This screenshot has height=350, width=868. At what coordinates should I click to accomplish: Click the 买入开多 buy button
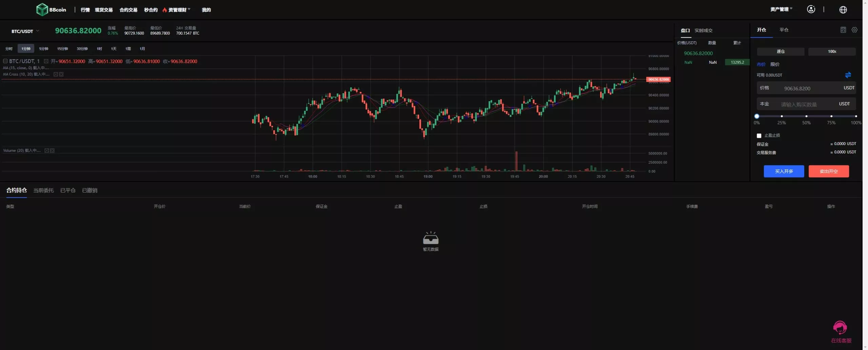[x=784, y=171]
